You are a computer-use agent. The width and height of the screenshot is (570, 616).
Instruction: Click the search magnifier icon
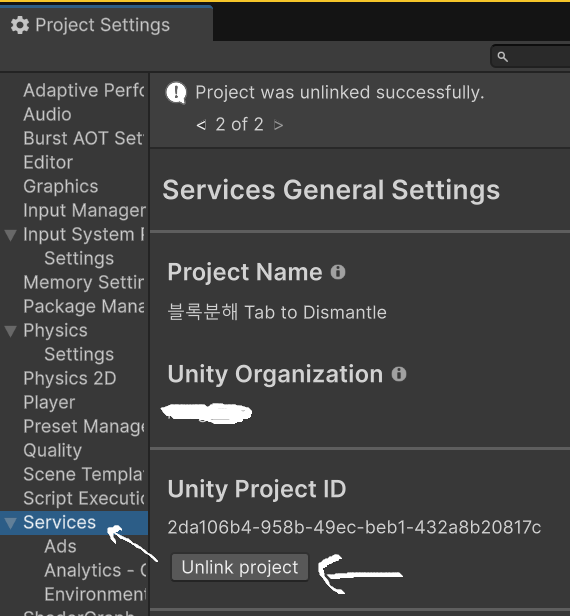pos(502,57)
